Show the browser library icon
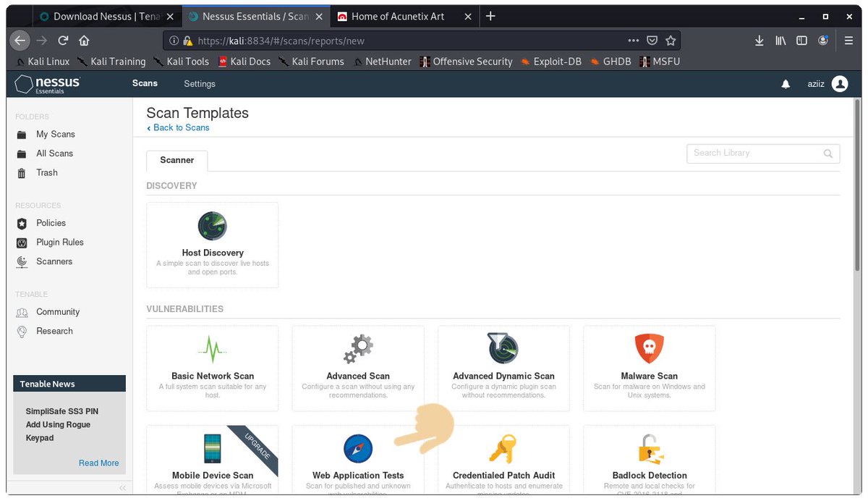 click(x=780, y=41)
